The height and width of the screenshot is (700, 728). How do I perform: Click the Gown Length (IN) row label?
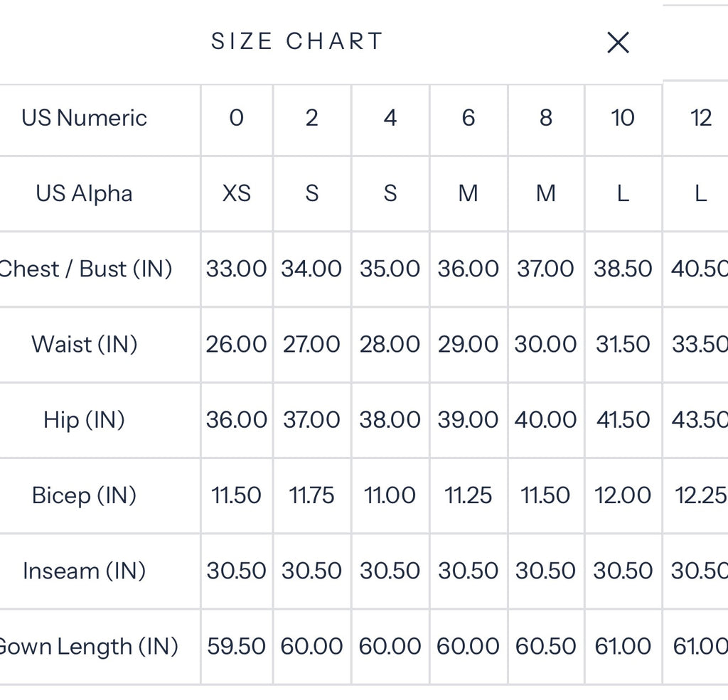click(x=88, y=647)
